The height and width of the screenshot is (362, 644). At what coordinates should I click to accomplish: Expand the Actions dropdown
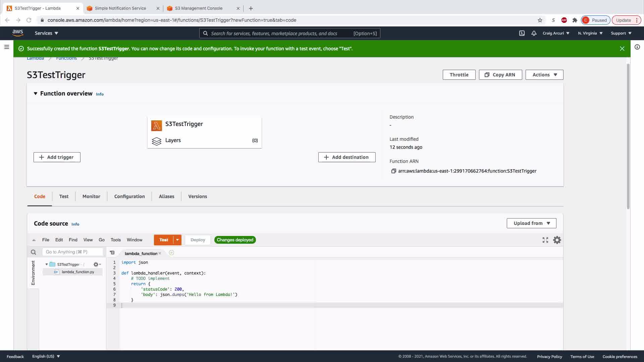click(x=544, y=75)
